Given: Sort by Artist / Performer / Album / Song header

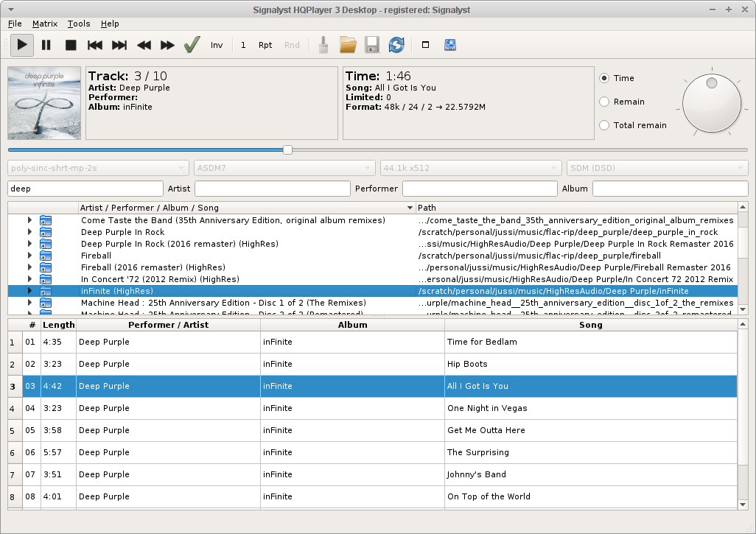Looking at the screenshot, I should 246,208.
